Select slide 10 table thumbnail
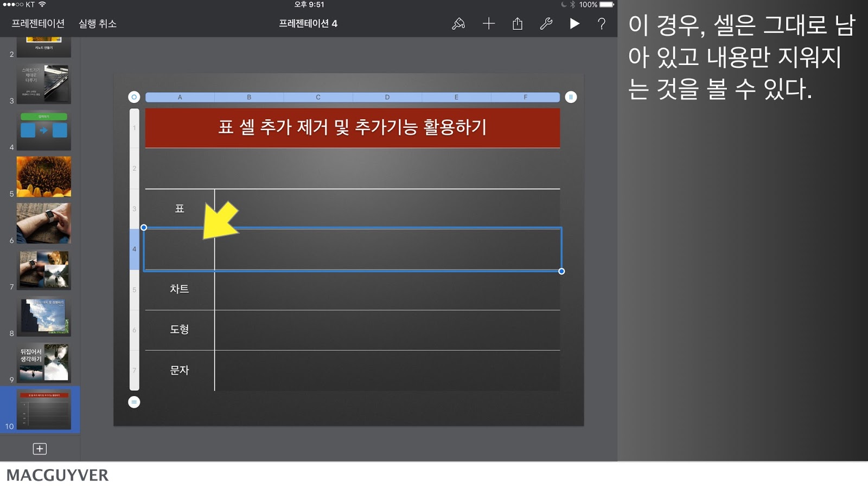 pos(44,409)
